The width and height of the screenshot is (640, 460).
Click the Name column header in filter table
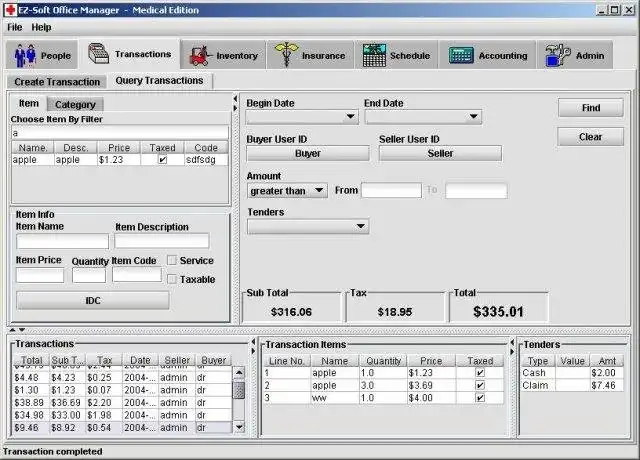(x=33, y=148)
